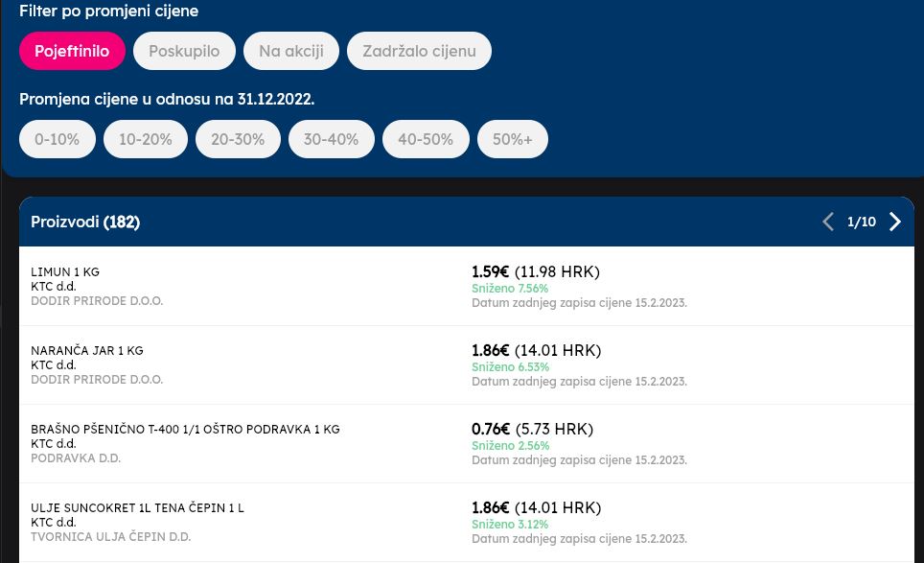Filter by 10-20% price change
Screen dimensions: 924x563
coord(146,139)
